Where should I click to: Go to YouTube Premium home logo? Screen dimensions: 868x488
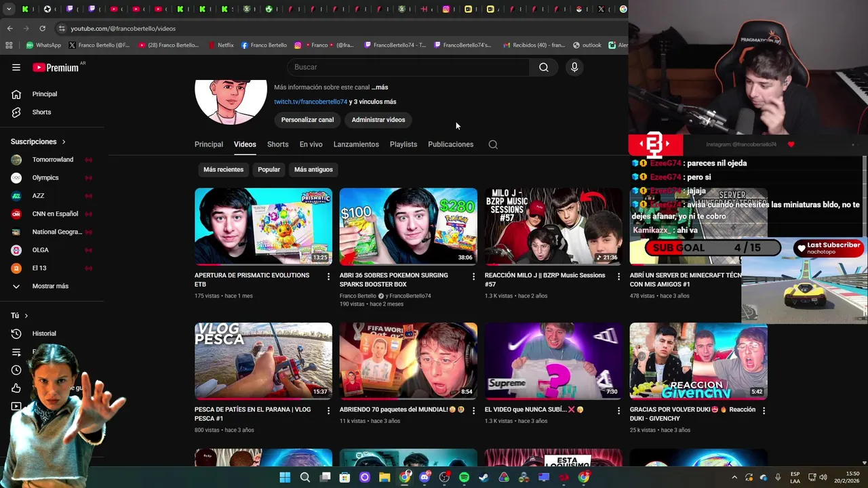[x=56, y=67]
